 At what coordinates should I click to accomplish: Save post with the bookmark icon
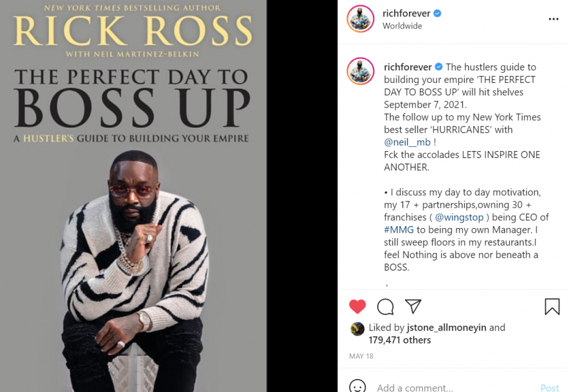tap(552, 306)
